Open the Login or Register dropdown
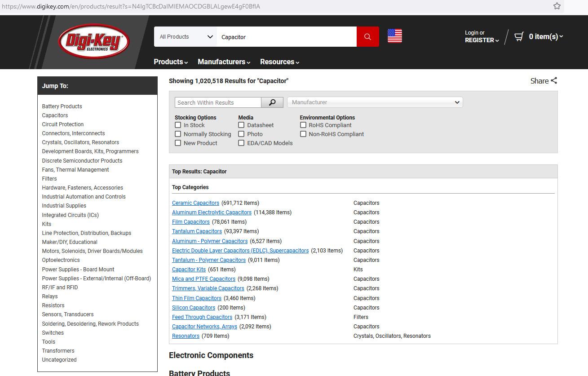The width and height of the screenshot is (588, 376). click(x=482, y=36)
